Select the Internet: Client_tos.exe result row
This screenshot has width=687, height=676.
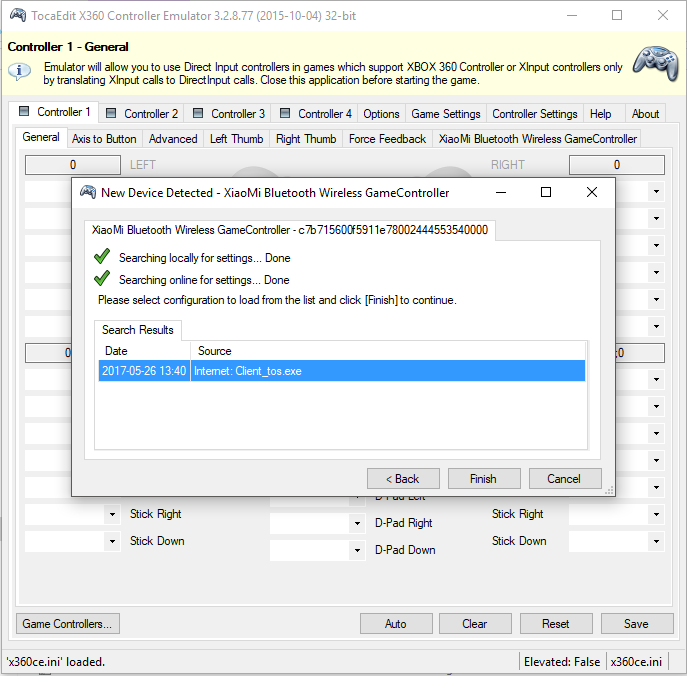point(340,371)
